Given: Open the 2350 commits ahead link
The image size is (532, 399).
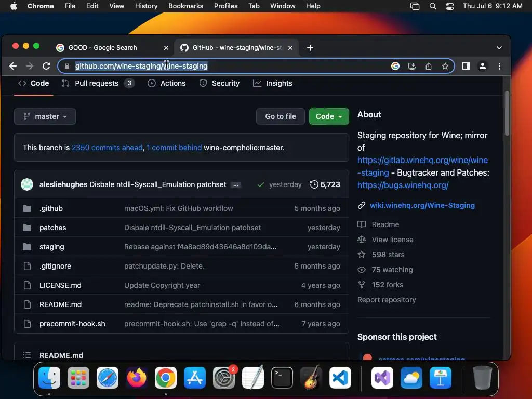Looking at the screenshot, I should 107,148.
